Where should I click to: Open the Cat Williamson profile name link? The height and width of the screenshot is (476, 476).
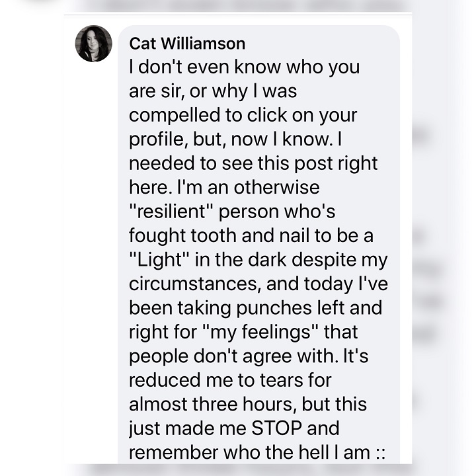[x=187, y=44]
